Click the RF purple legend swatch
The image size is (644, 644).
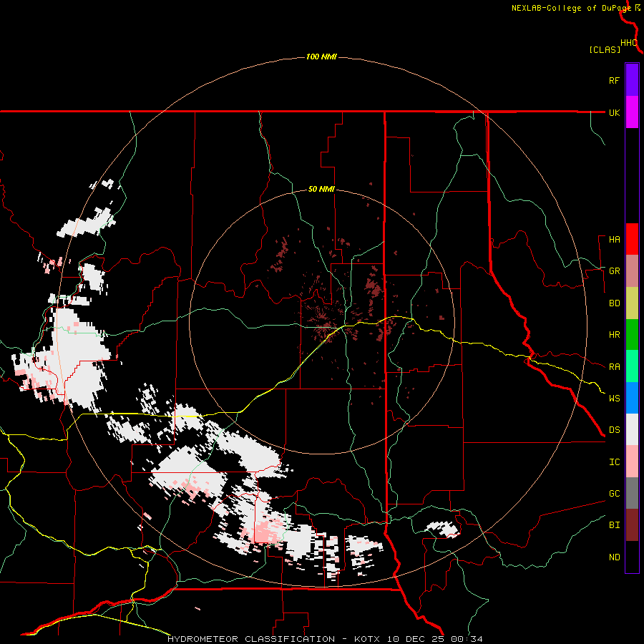632,79
